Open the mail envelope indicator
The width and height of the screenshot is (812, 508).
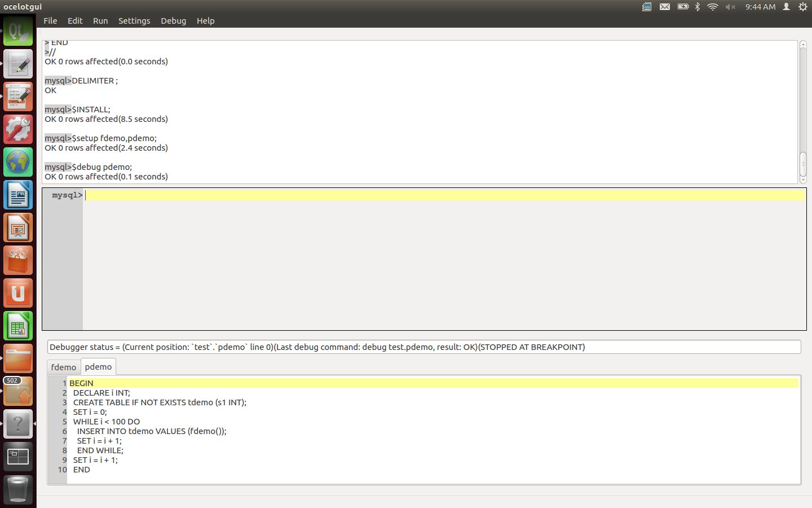pos(665,7)
